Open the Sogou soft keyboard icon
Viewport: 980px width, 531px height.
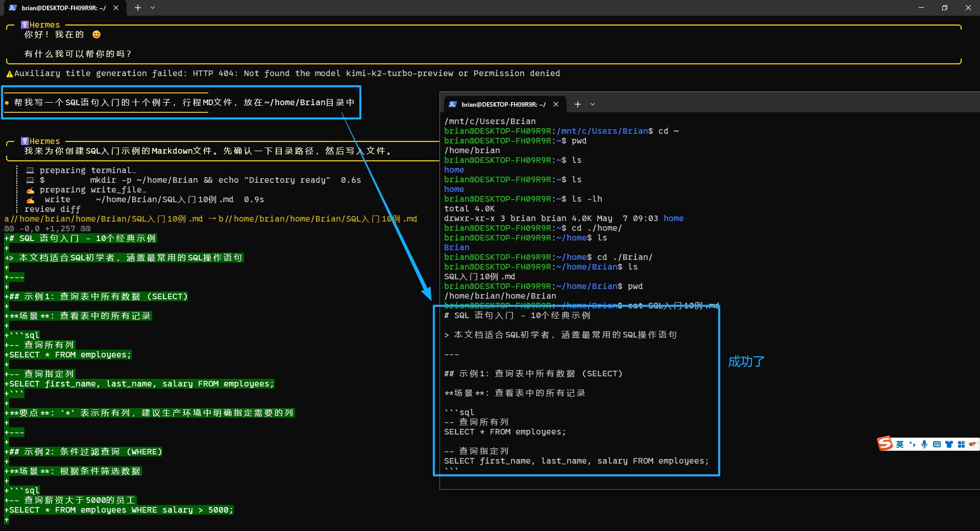(937, 444)
